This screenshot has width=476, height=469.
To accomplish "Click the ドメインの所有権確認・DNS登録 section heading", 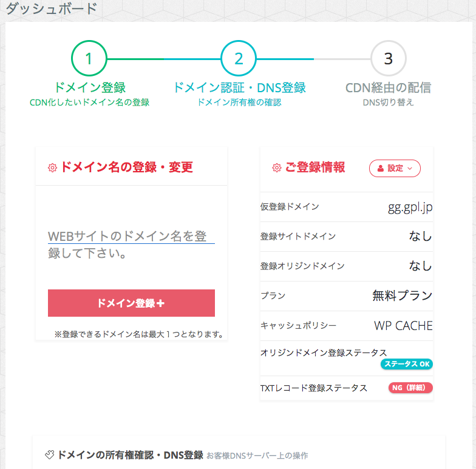I will tap(130, 454).
